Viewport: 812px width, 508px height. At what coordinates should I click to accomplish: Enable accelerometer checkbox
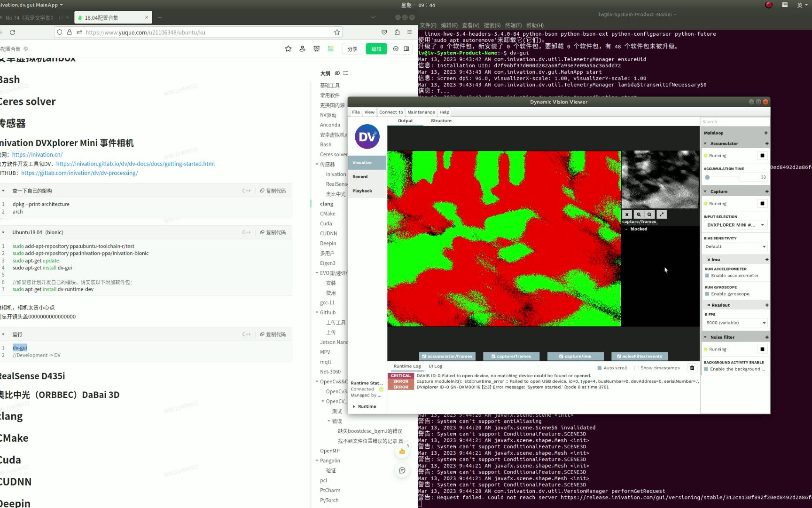tap(707, 276)
